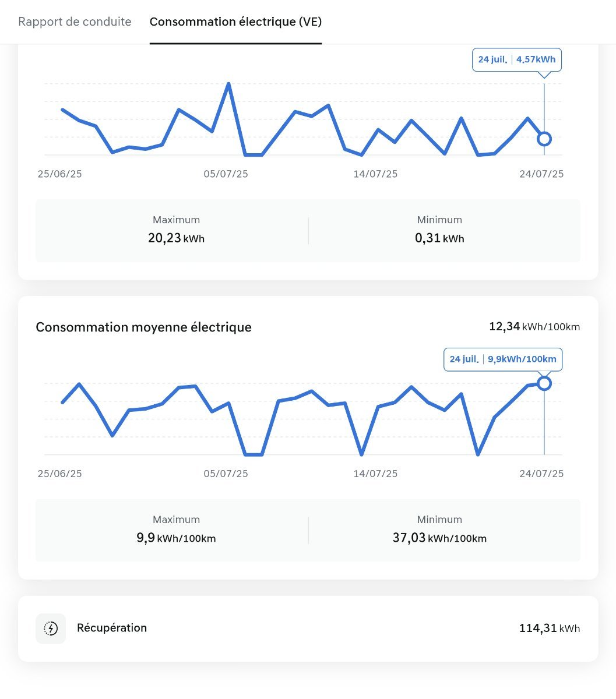Click 24/07/25 label under average consumption chart

pyautogui.click(x=541, y=474)
